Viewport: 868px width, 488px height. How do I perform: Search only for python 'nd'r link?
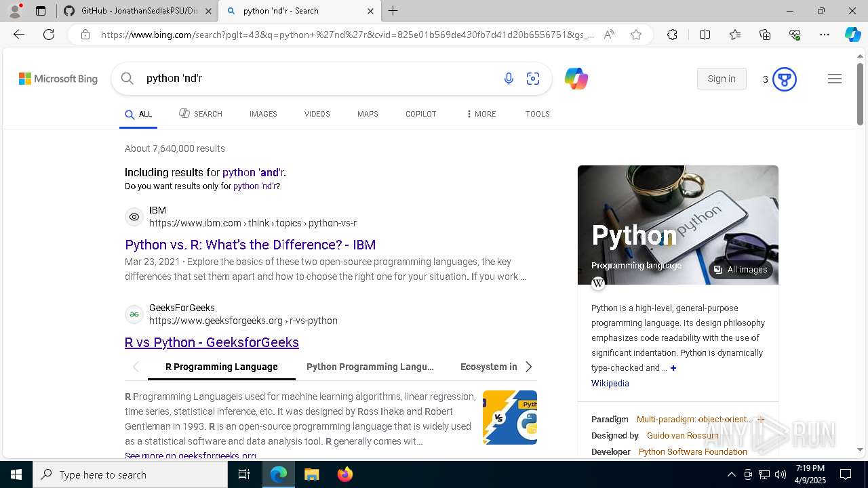[254, 186]
